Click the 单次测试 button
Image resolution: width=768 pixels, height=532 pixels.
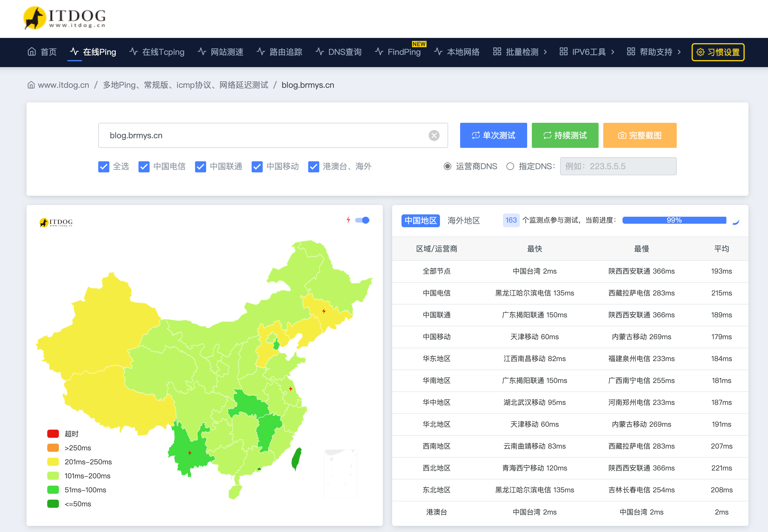pyautogui.click(x=493, y=135)
